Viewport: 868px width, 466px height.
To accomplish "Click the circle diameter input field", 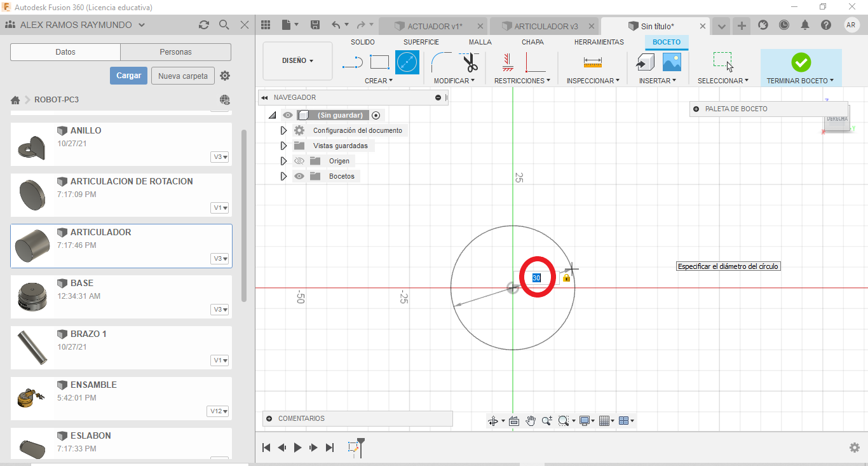I will click(536, 278).
